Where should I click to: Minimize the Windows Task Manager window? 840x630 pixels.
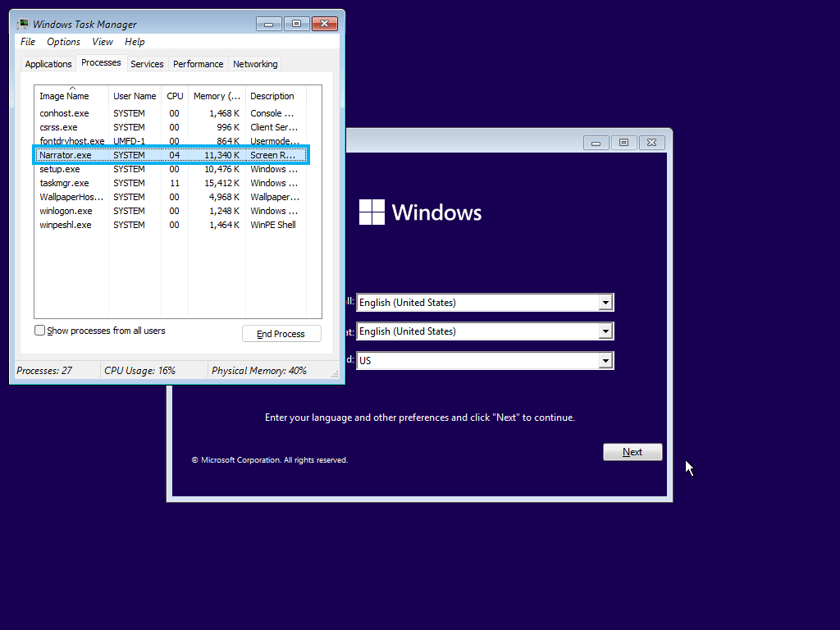tap(269, 24)
